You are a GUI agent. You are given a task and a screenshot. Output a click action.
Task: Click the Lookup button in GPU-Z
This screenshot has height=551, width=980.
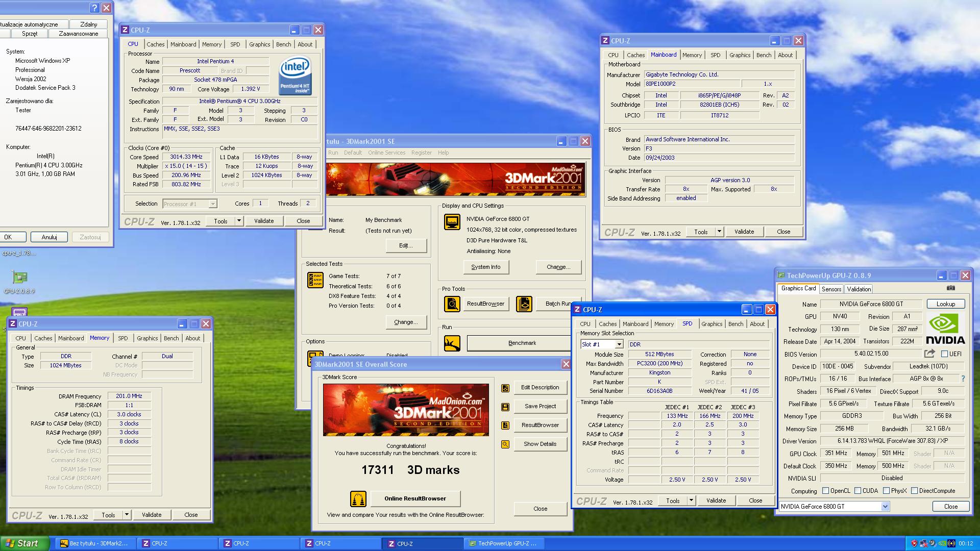point(945,304)
